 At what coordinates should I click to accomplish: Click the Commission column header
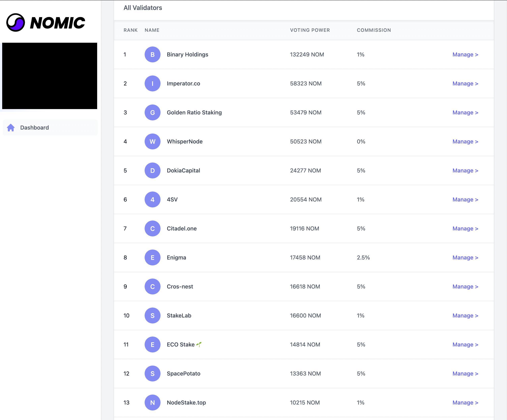[374, 30]
